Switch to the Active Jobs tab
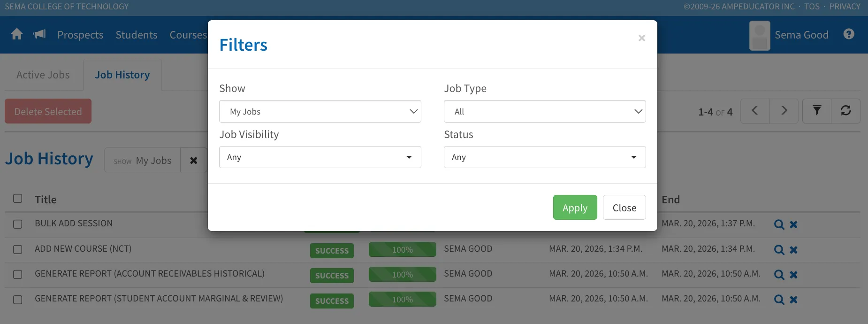The image size is (868, 324). 43,75
